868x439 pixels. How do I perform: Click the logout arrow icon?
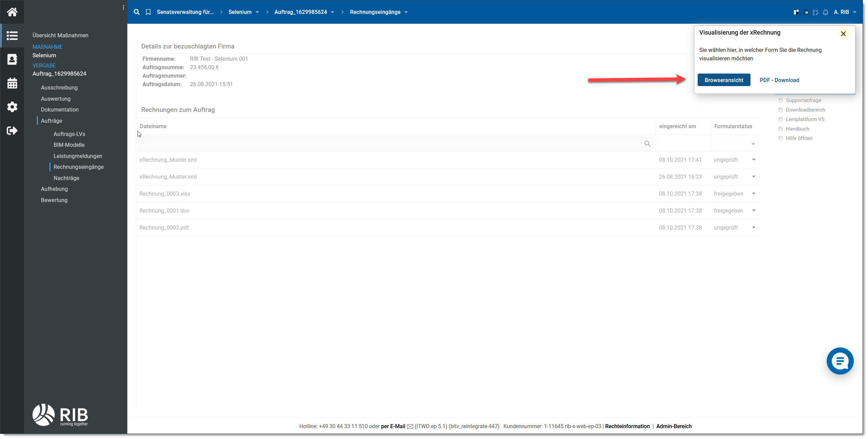pyautogui.click(x=12, y=131)
